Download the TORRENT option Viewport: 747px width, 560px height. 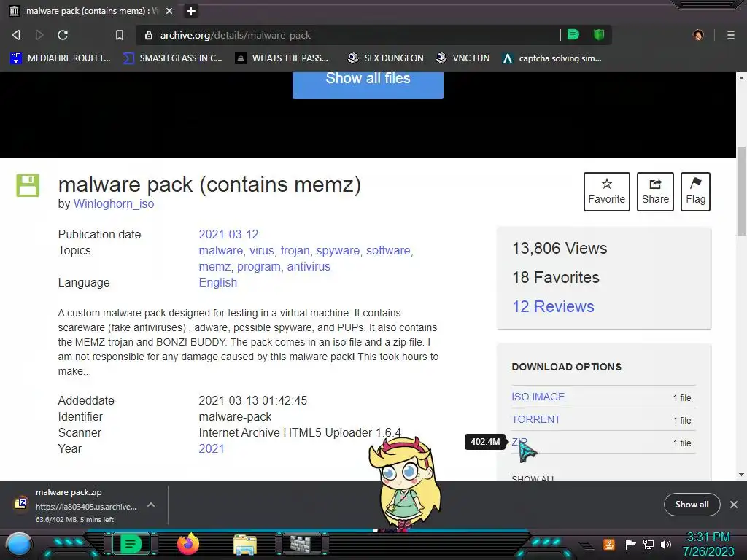coord(536,419)
